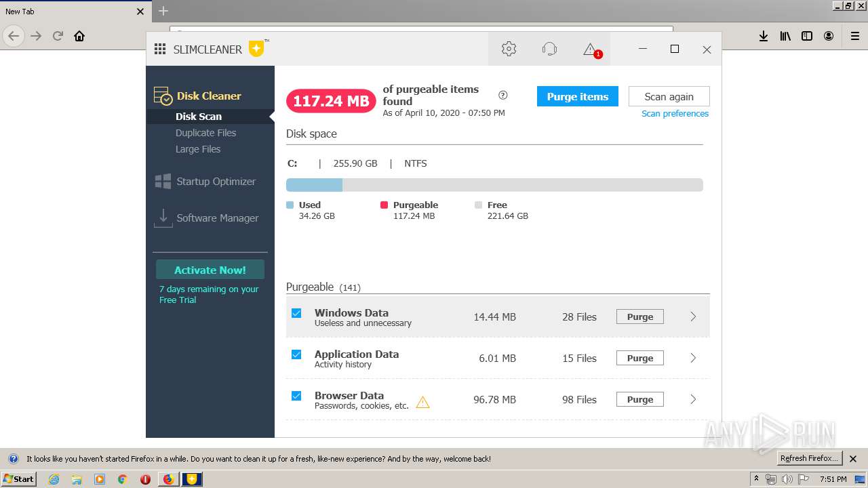Click the Disk Cleaner sidebar icon
868x488 pixels.
coord(163,96)
